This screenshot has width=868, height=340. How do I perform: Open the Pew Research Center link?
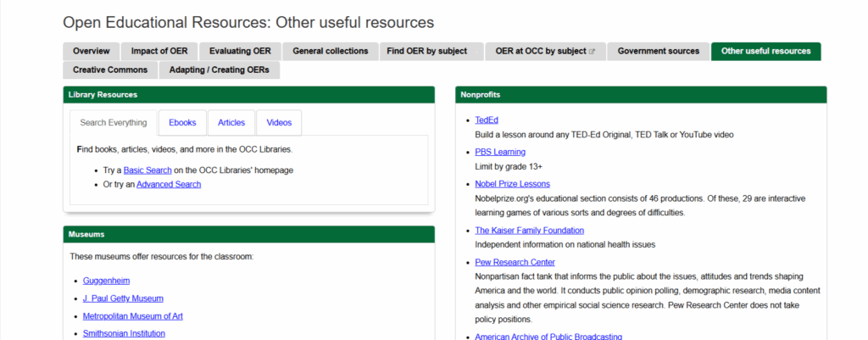tap(515, 262)
